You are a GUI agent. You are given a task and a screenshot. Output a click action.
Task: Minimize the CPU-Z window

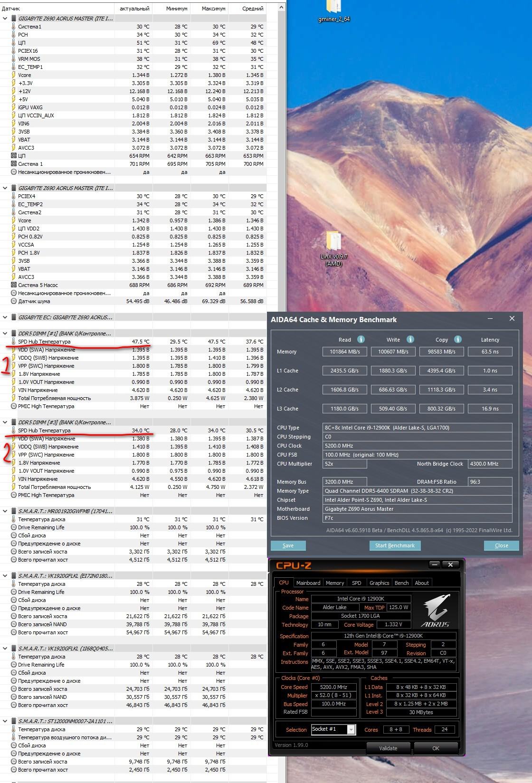(x=434, y=564)
